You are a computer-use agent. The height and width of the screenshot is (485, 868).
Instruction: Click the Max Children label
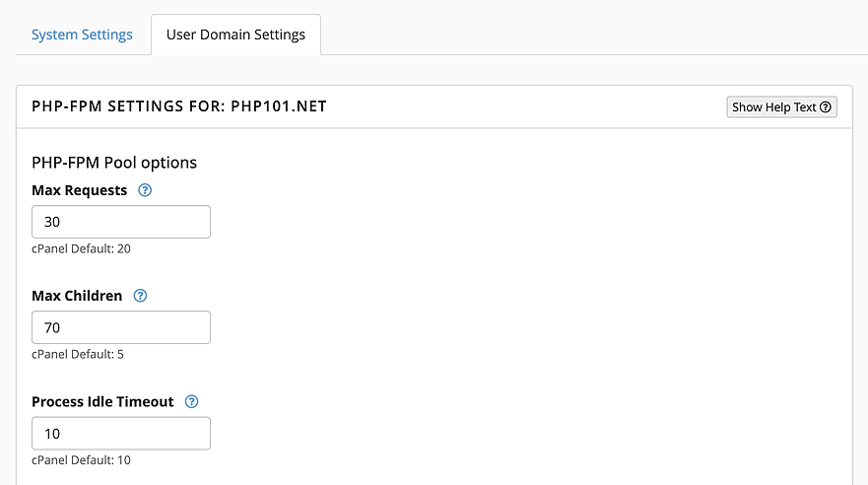tap(77, 296)
